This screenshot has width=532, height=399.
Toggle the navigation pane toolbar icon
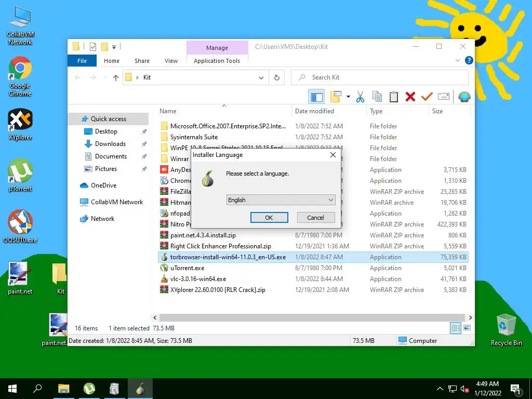pyautogui.click(x=316, y=97)
